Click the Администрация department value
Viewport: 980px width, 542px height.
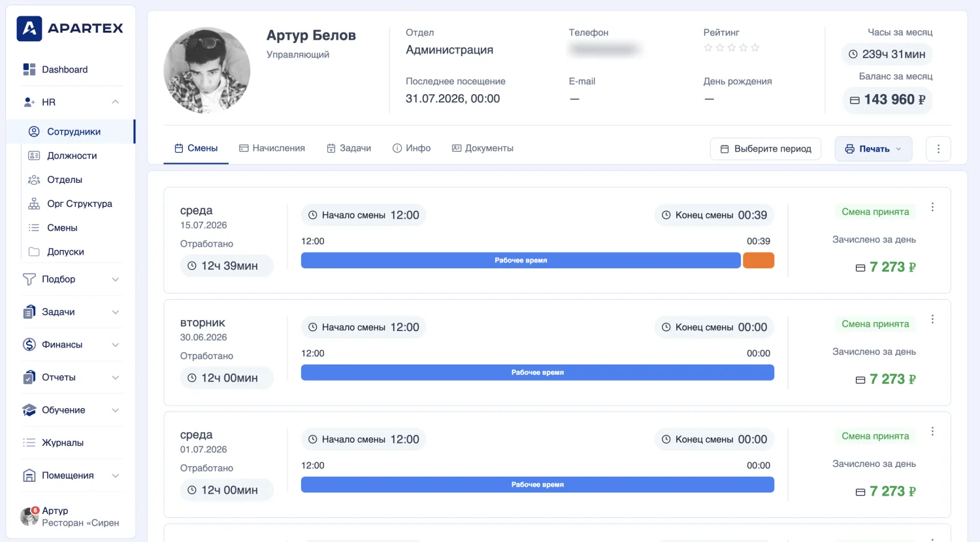(x=449, y=50)
